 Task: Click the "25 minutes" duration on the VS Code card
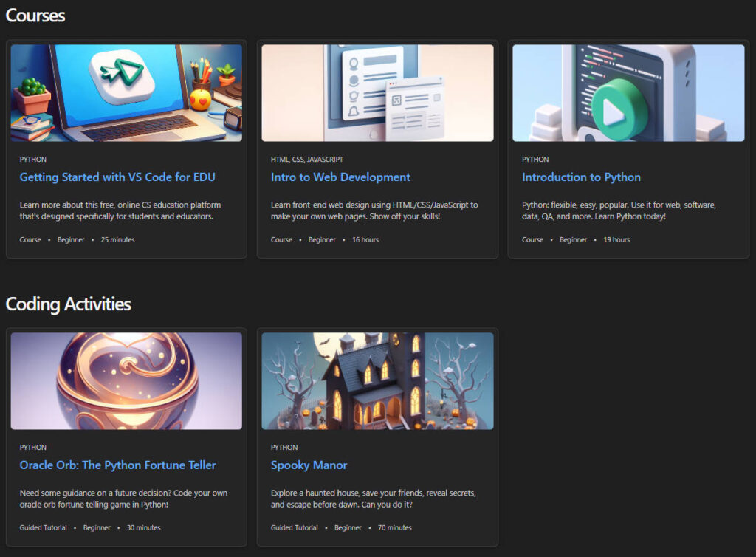tap(117, 239)
